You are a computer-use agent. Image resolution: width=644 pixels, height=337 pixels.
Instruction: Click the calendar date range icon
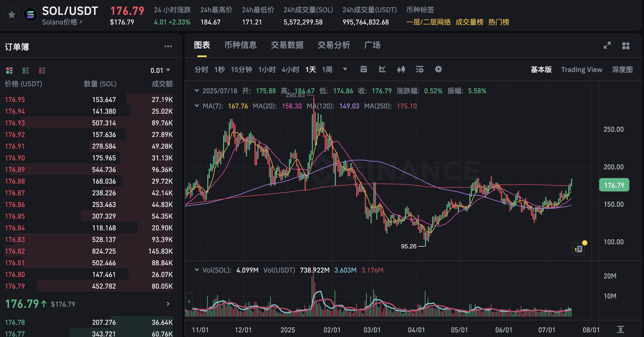tap(363, 69)
